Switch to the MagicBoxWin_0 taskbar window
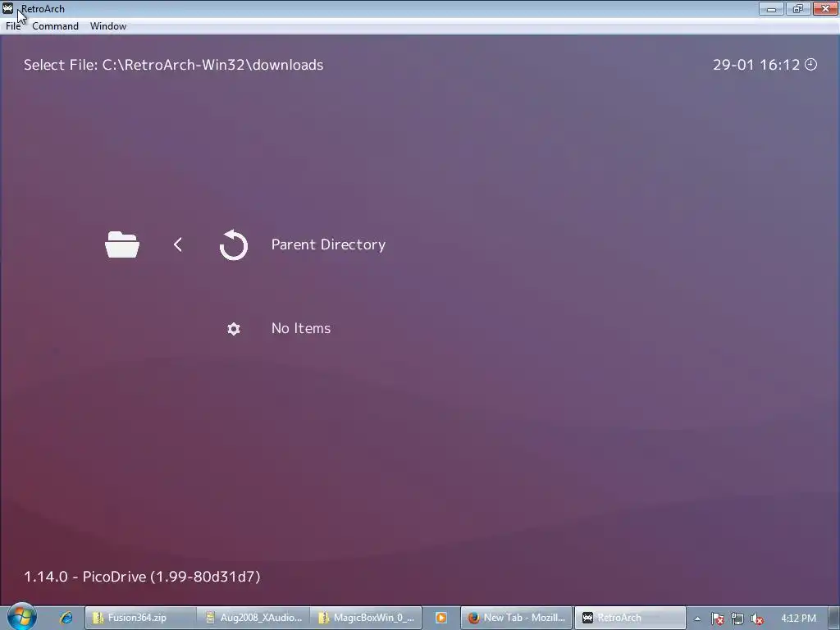840x630 pixels. pyautogui.click(x=366, y=618)
